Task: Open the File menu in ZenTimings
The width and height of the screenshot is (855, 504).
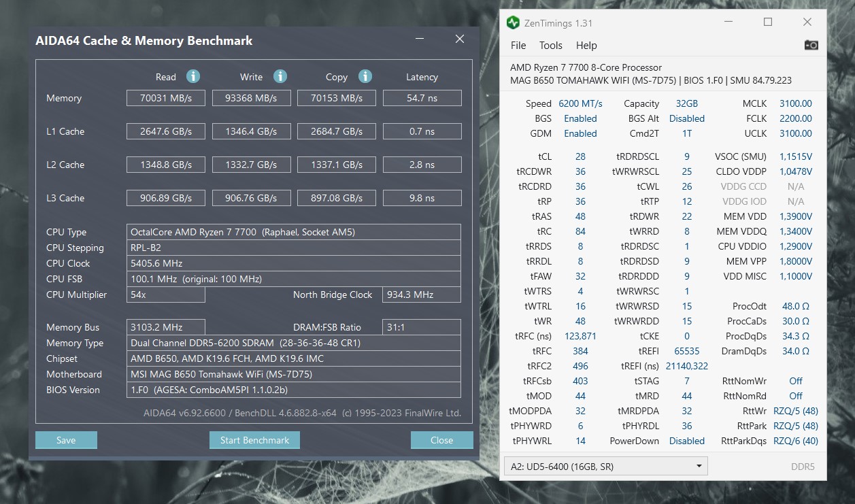Action: 518,46
